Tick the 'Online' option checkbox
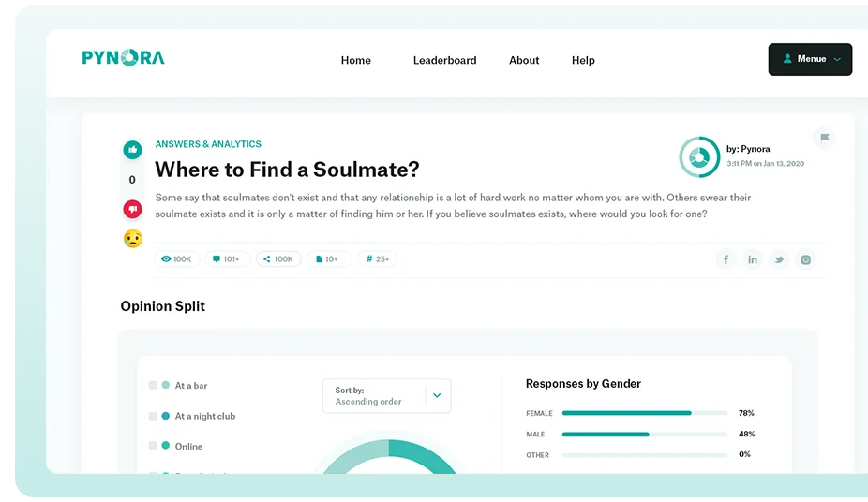The height and width of the screenshot is (502, 868). 153,446
